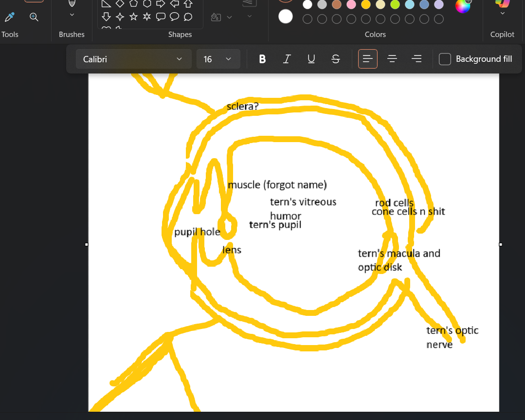Choose the brown color swatch
The height and width of the screenshot is (420, 525).
(337, 4)
